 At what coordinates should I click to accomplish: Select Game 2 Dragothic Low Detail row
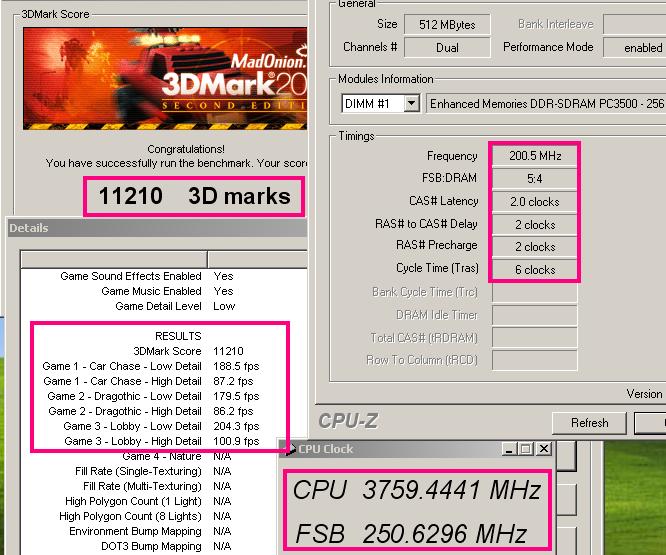(x=164, y=396)
